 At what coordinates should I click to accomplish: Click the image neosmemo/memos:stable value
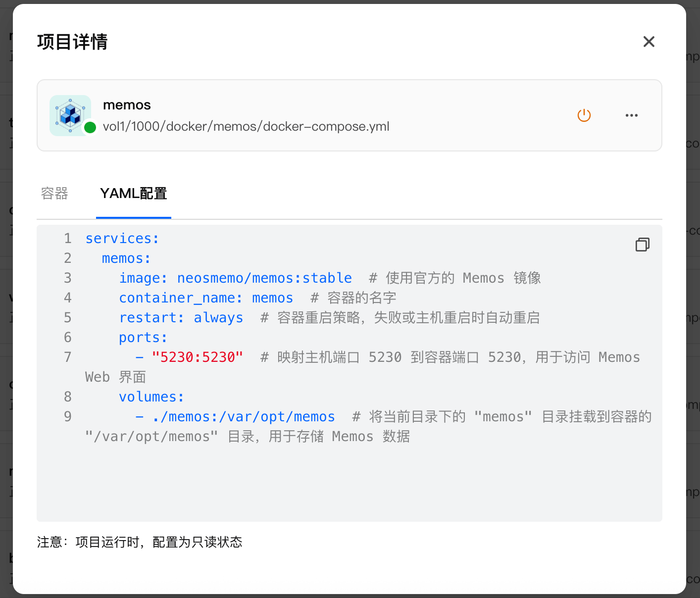tap(264, 278)
